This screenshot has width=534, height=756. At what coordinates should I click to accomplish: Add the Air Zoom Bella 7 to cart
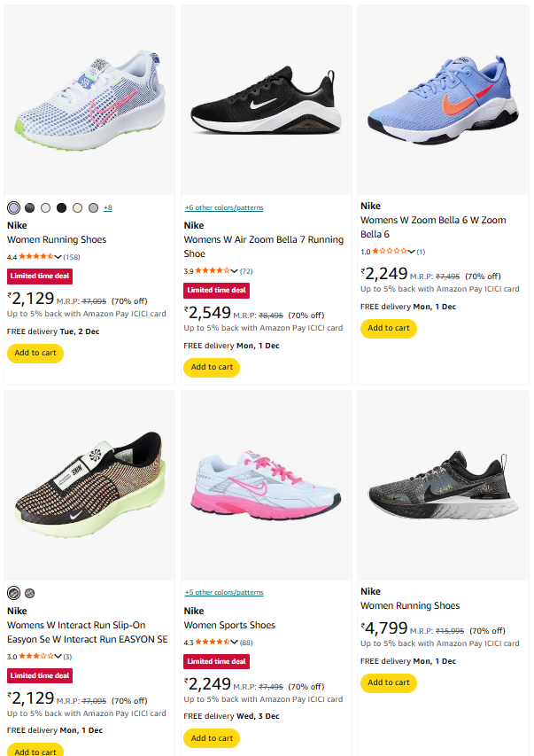pos(212,367)
